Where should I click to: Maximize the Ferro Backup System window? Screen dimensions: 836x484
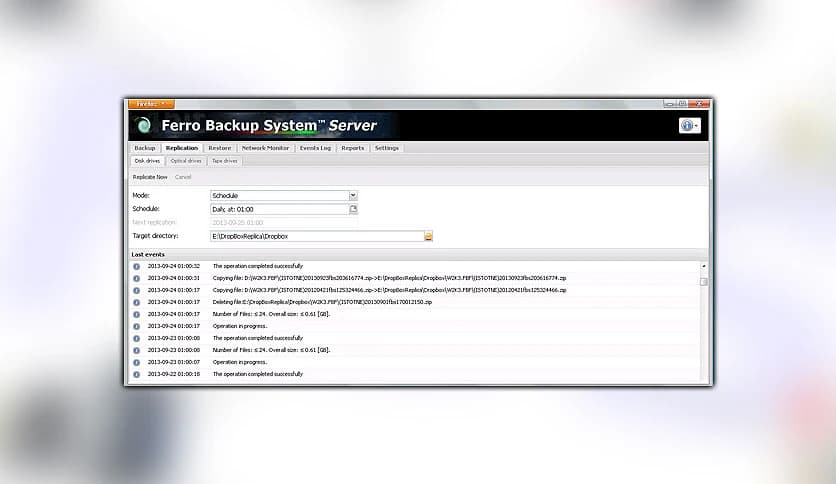682,104
